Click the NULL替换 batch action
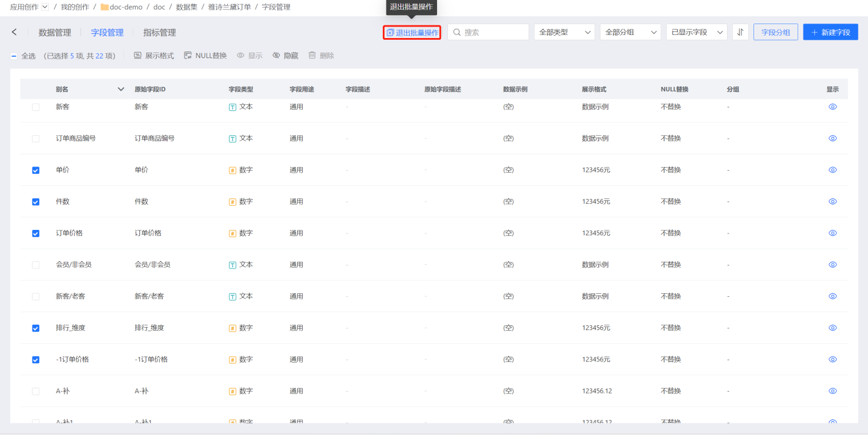 (206, 56)
